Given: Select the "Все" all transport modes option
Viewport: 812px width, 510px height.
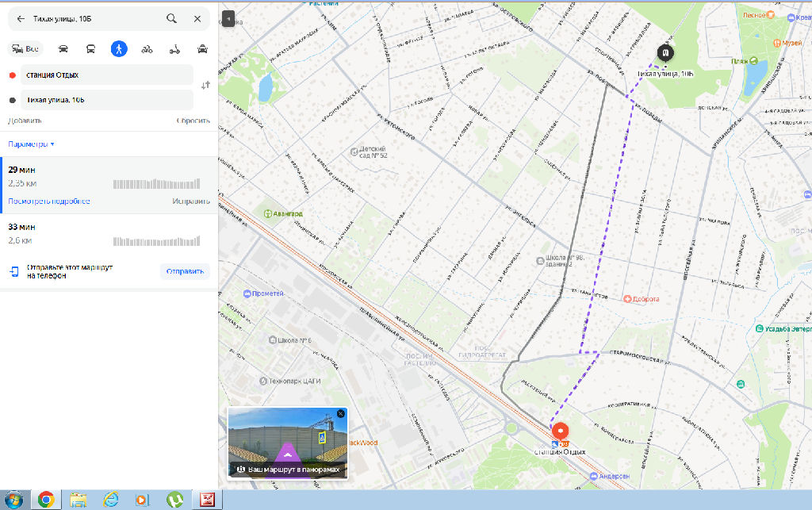Looking at the screenshot, I should 25,48.
